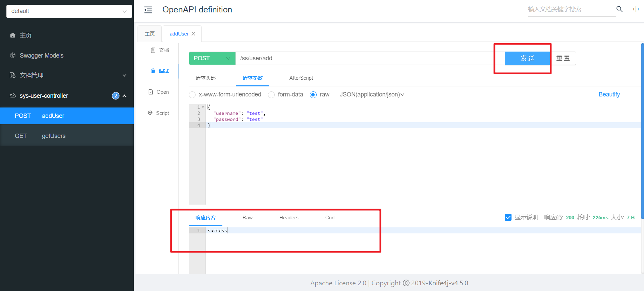Screen dimensions: 644x291
Task: Open the default group dropdown
Action: point(69,11)
